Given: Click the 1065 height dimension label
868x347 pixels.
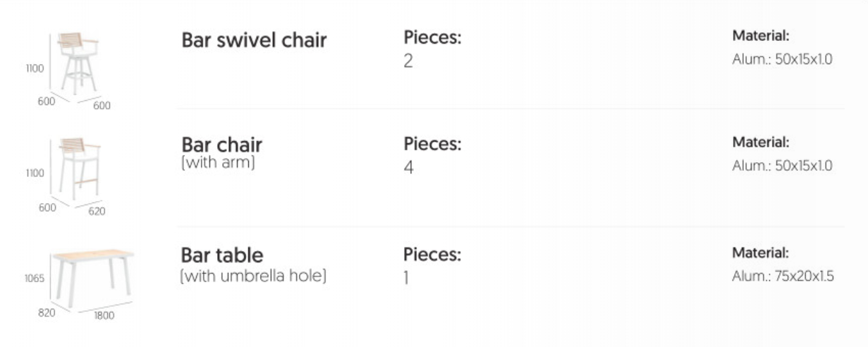Looking at the screenshot, I should coord(35,278).
